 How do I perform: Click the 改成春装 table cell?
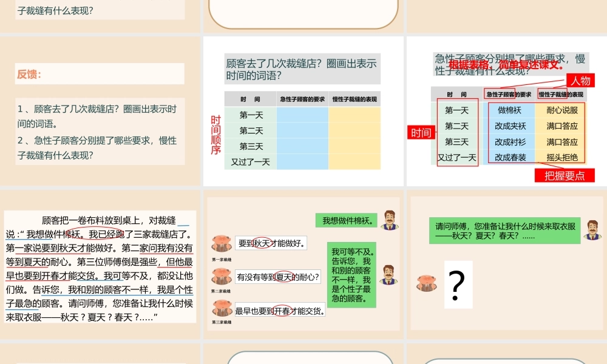coord(510,157)
